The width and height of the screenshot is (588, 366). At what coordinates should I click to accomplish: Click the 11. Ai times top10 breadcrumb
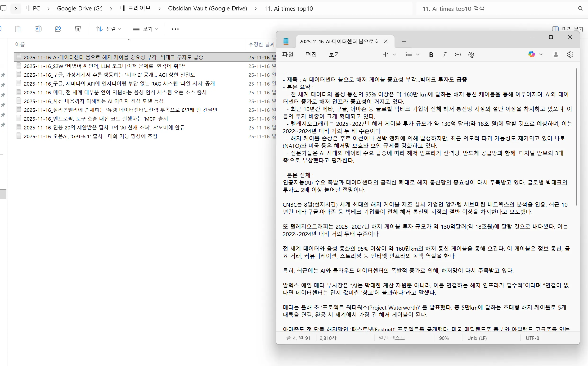click(288, 9)
